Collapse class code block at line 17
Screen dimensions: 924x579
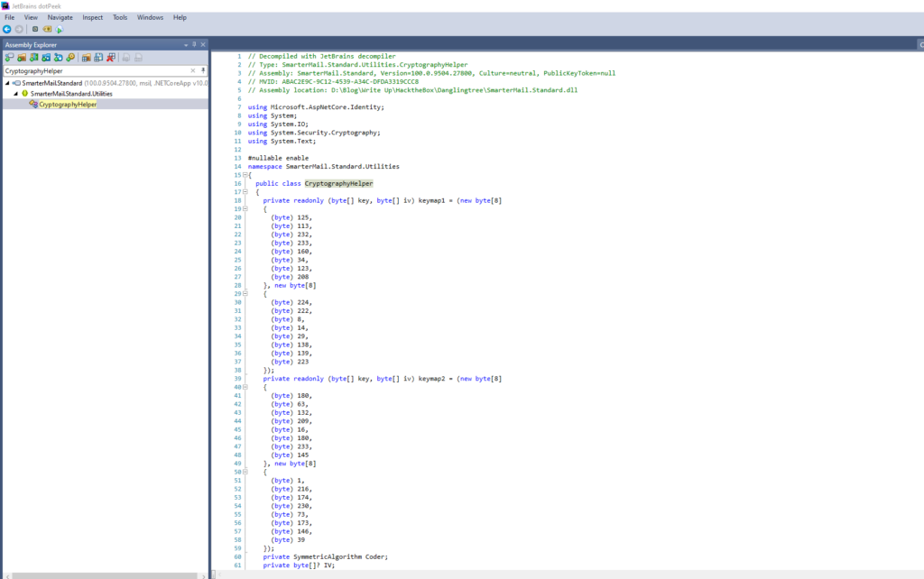(245, 192)
